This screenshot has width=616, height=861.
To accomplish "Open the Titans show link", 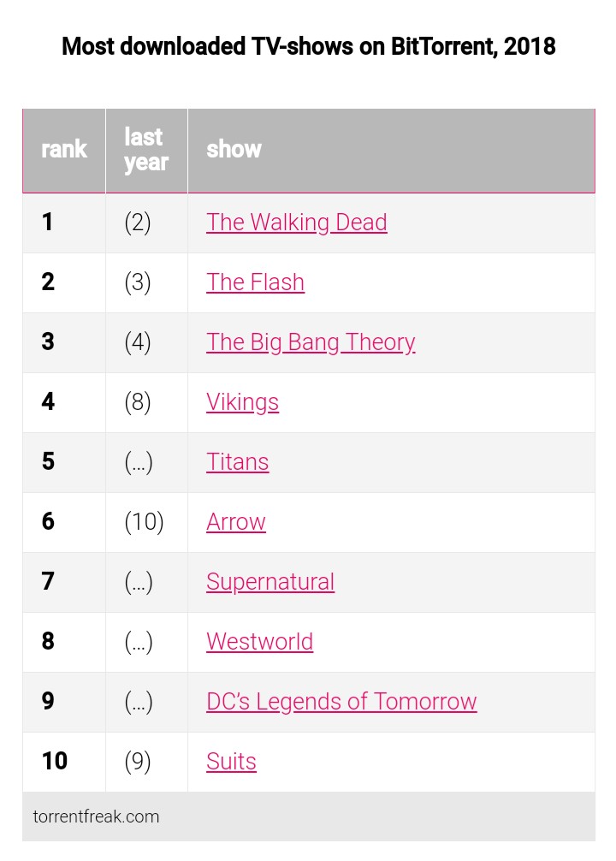I will pyautogui.click(x=237, y=462).
